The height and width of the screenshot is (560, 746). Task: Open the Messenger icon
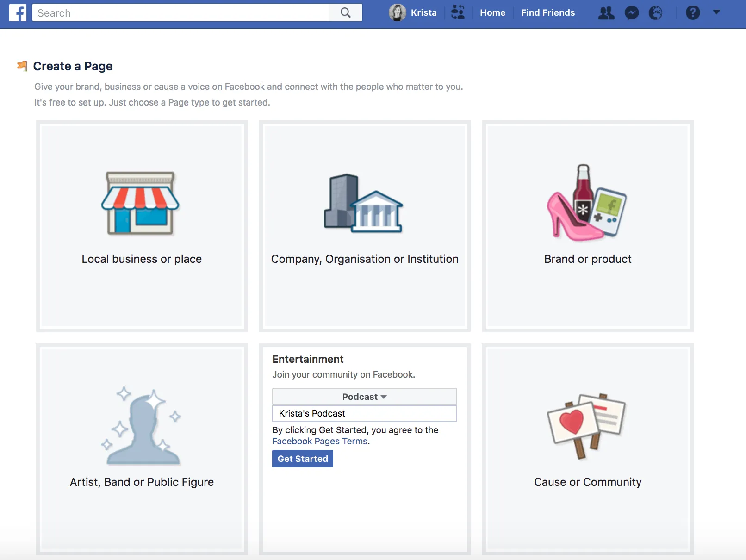click(631, 13)
